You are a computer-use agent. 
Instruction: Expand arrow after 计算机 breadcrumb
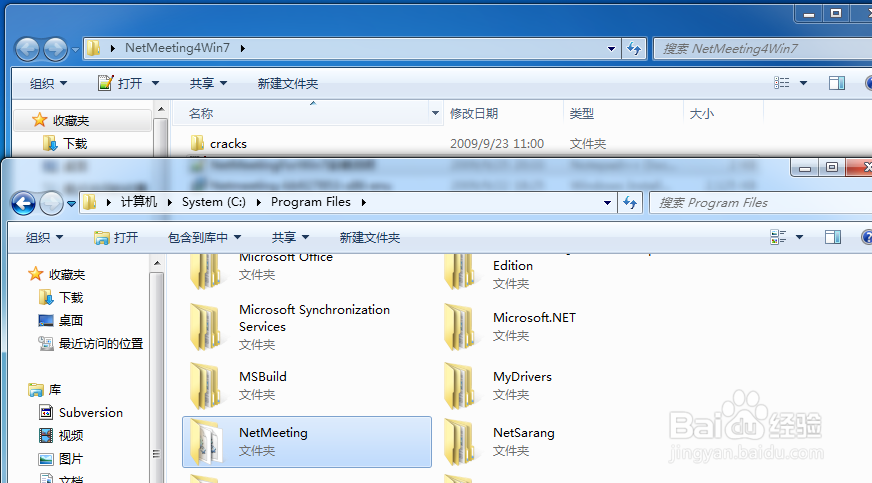(170, 203)
